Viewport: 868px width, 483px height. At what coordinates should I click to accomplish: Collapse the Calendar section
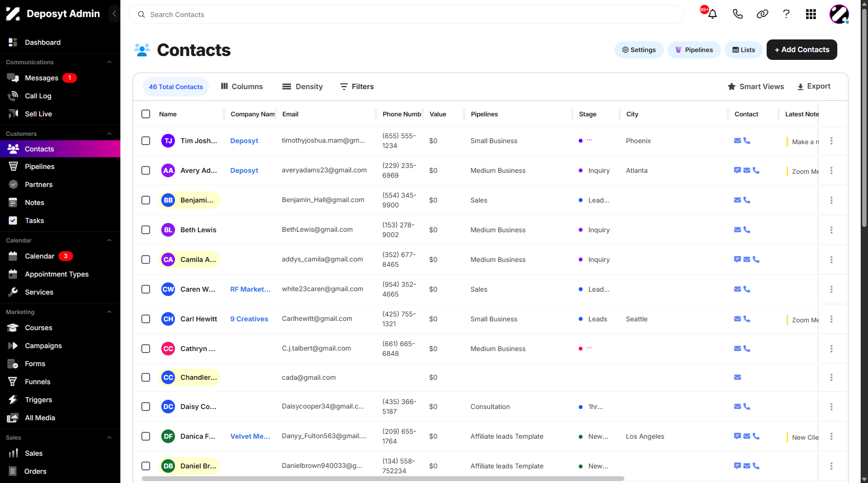click(109, 241)
